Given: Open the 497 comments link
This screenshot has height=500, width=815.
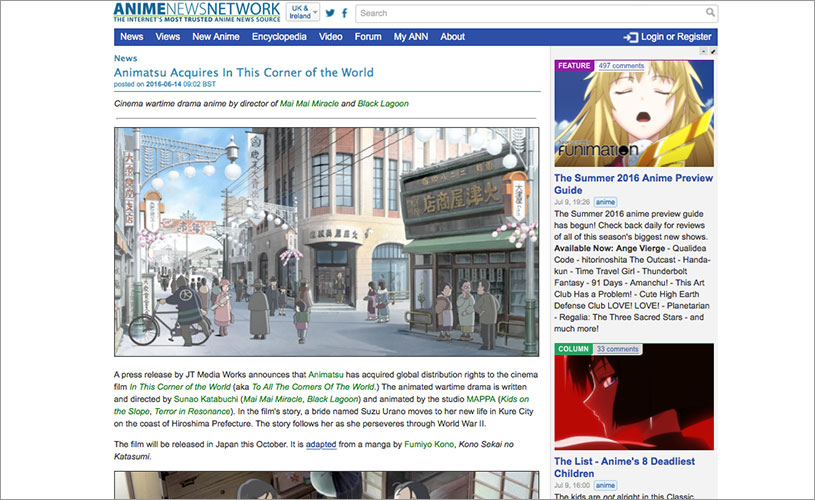Looking at the screenshot, I should coord(621,66).
